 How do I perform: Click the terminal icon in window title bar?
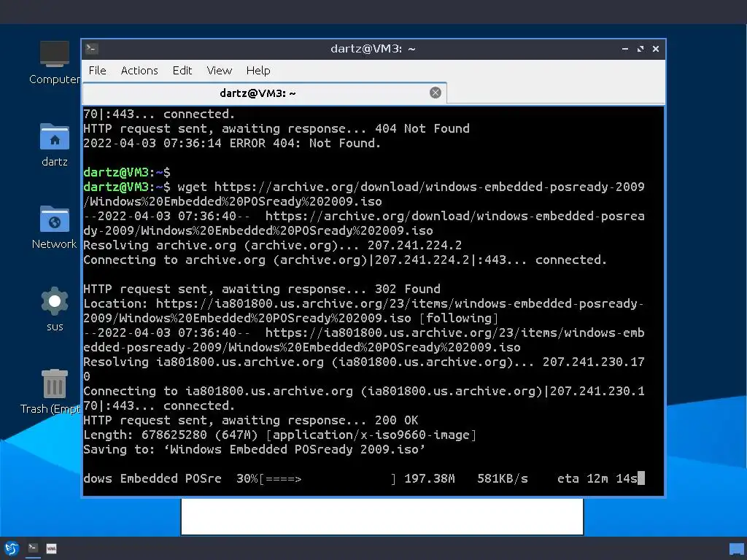(91, 49)
